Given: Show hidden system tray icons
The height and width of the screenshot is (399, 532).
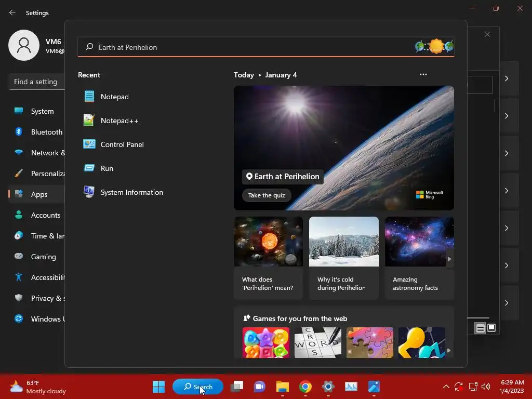Looking at the screenshot, I should point(446,387).
